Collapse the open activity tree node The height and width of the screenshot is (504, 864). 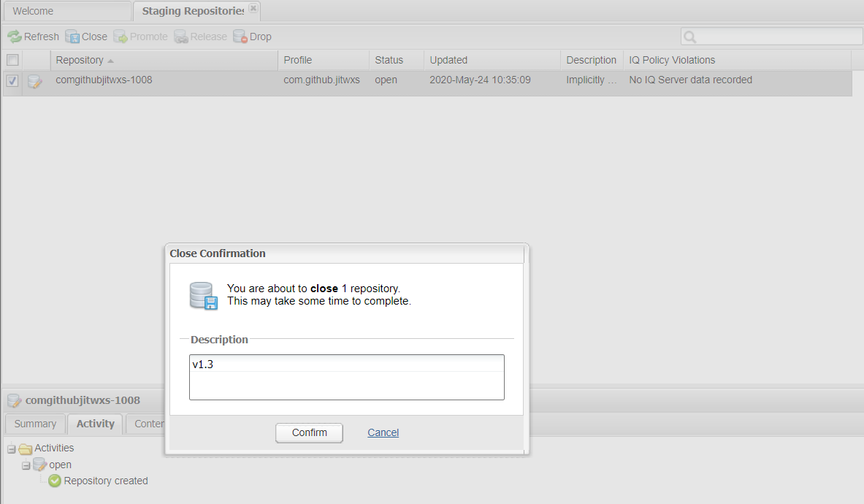point(26,465)
